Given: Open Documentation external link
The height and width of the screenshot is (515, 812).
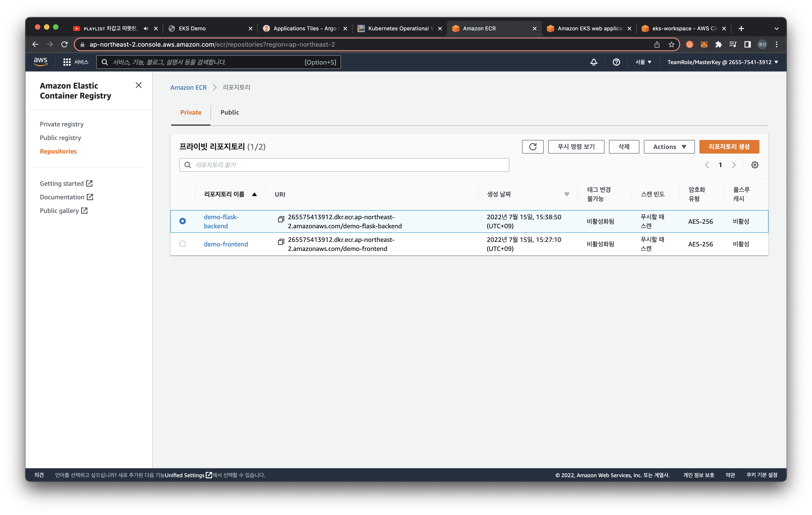Looking at the screenshot, I should pyautogui.click(x=66, y=197).
